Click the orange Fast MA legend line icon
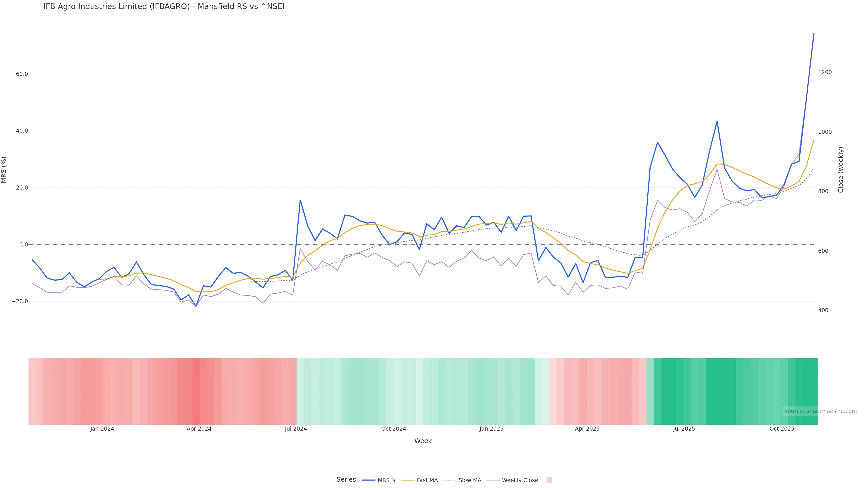Viewport: 868px width, 488px height. point(408,480)
